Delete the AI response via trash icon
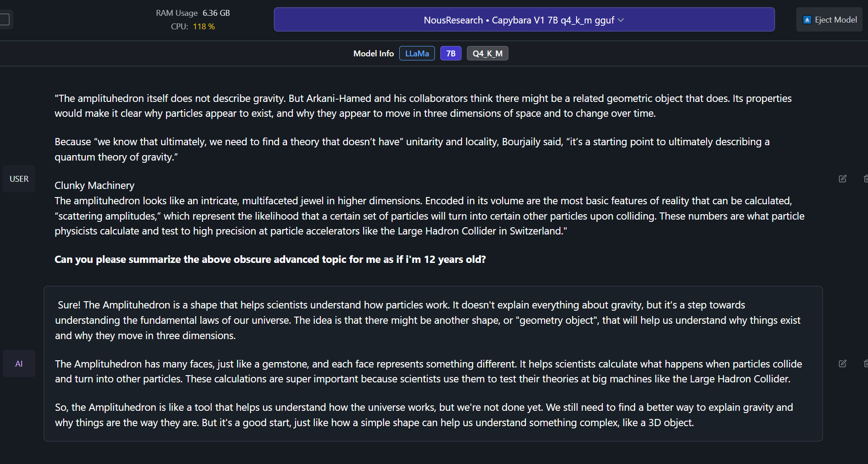Screen dimensions: 868x464 point(866,363)
